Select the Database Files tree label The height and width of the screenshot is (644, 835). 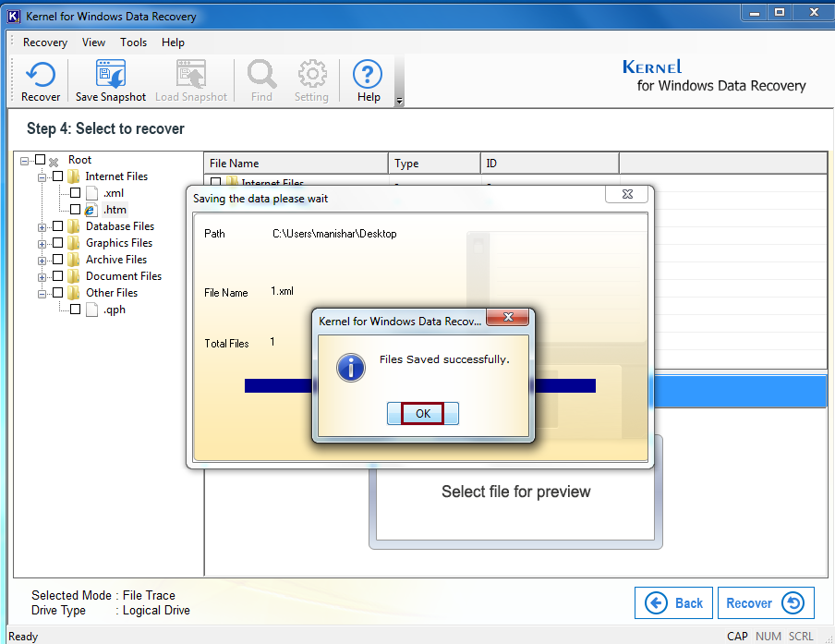(120, 226)
